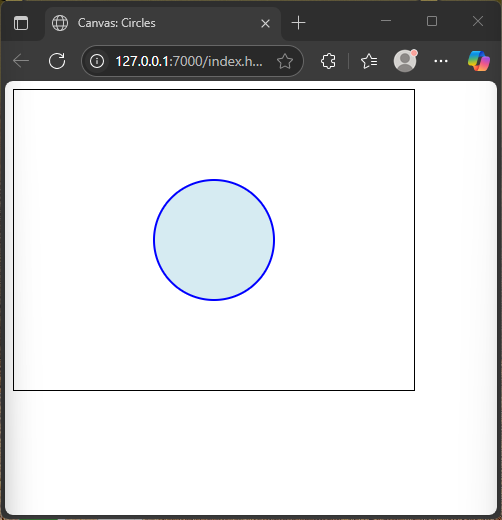Focus the address bar URL
Viewport: 502px width, 520px height.
pyautogui.click(x=189, y=61)
